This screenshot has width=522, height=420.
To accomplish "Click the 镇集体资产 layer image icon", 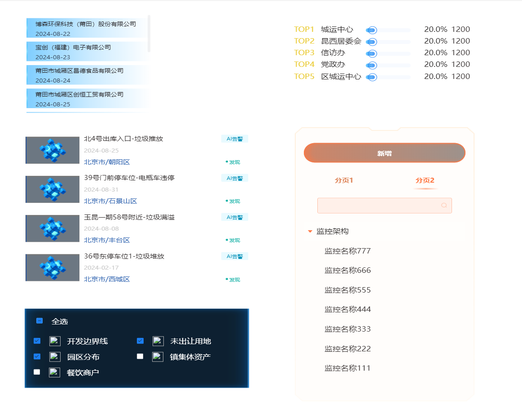I will [158, 357].
